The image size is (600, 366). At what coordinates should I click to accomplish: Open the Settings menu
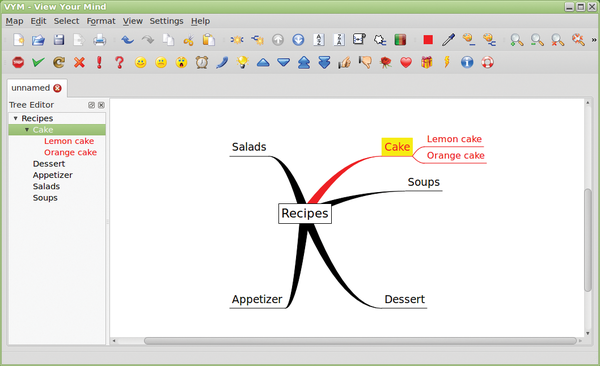point(166,21)
